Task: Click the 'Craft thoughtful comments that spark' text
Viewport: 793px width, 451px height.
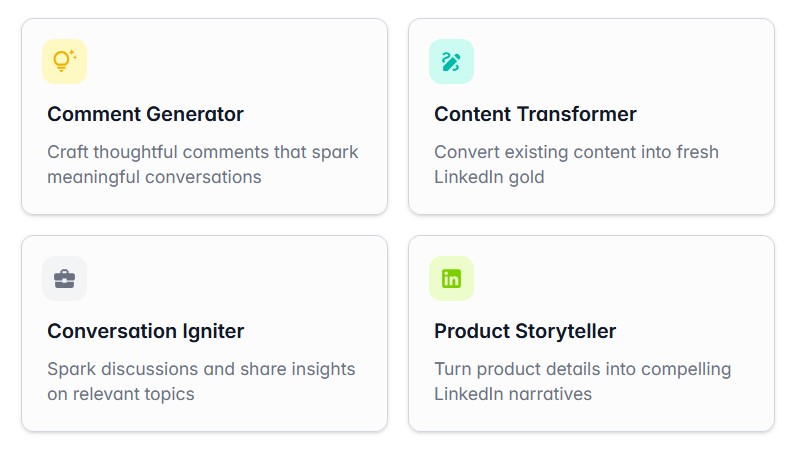Action: (x=202, y=152)
